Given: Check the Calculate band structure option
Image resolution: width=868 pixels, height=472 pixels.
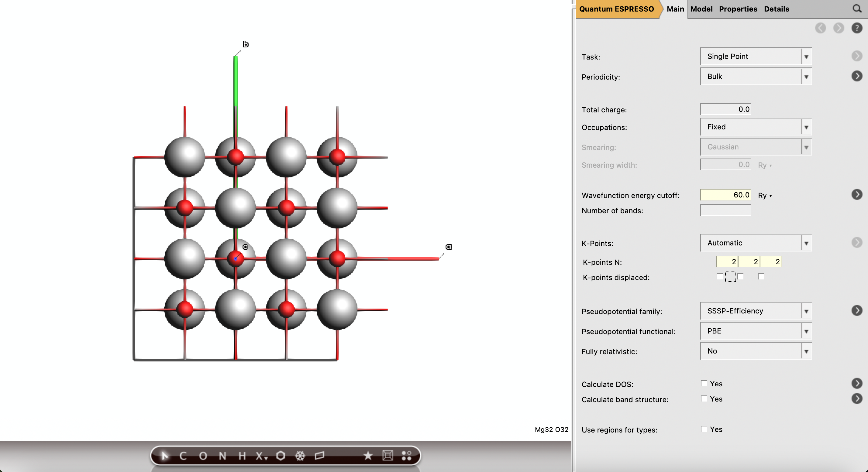Looking at the screenshot, I should pos(704,399).
